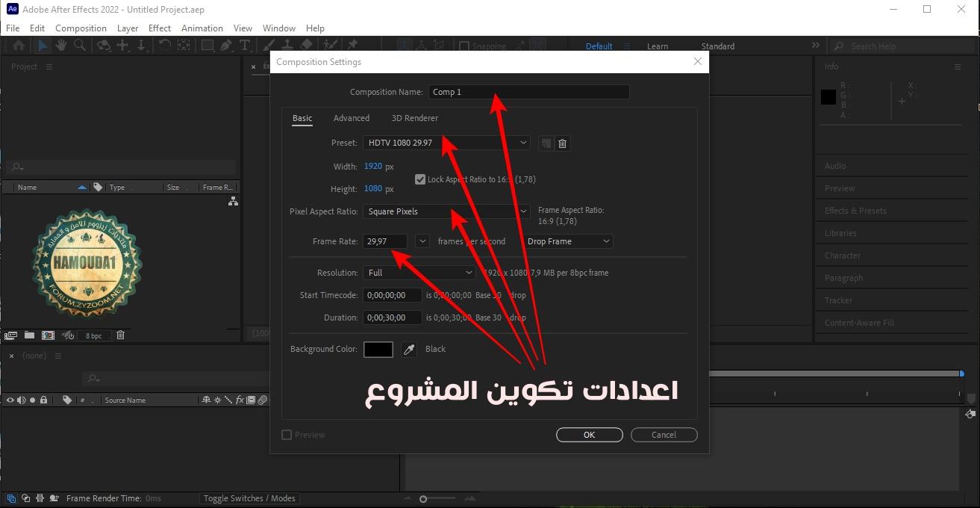Select the Pan Behind anchor point tool
Viewport: 980px width, 508px height.
click(184, 46)
